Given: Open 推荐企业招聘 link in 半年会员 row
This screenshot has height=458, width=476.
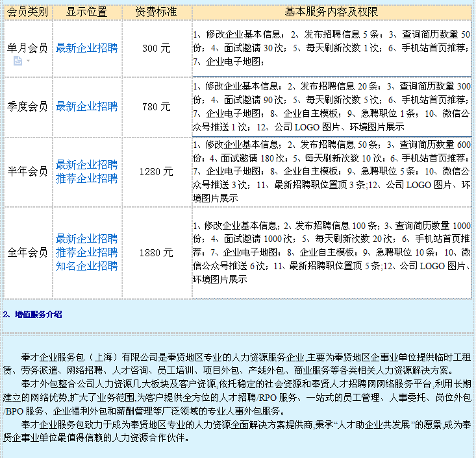Looking at the screenshot, I should (86, 178).
